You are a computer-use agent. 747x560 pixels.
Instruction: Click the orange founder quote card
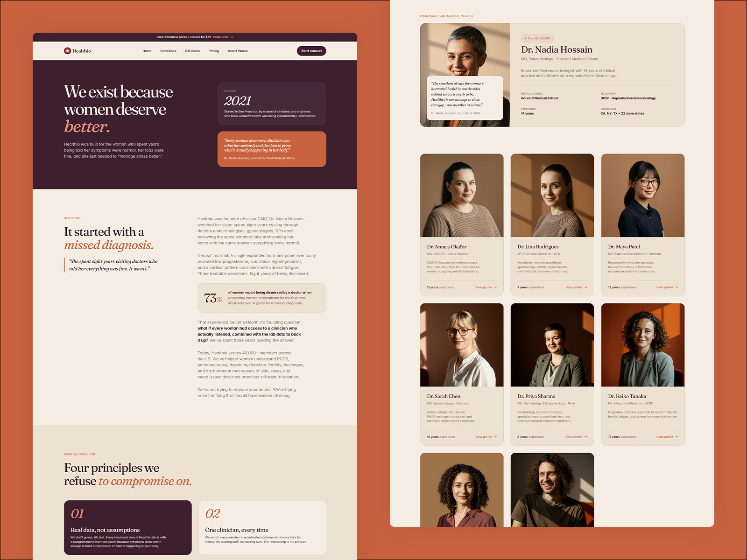[x=272, y=149]
